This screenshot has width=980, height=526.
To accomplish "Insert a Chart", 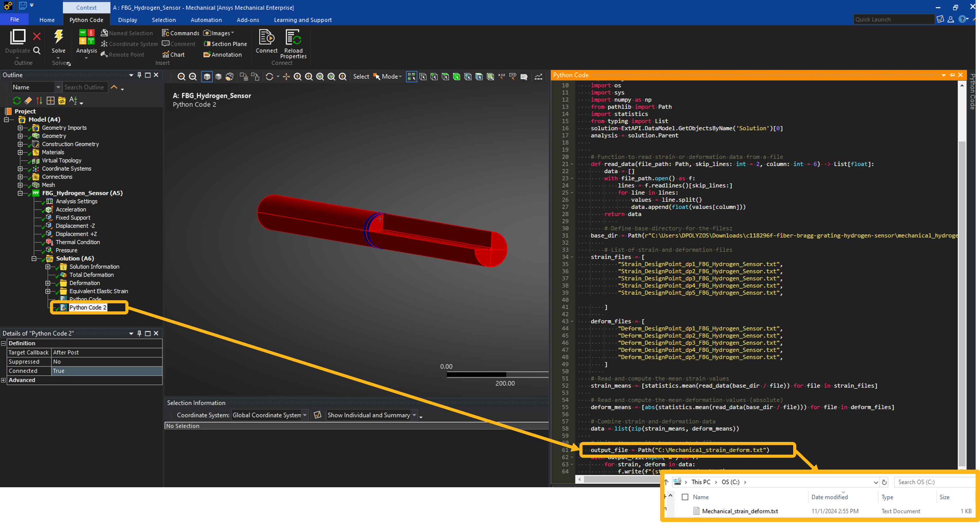I will point(173,54).
